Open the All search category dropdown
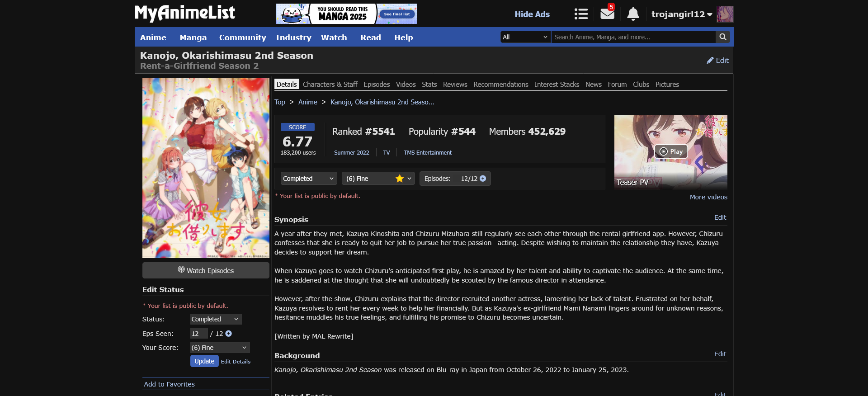 tap(525, 37)
